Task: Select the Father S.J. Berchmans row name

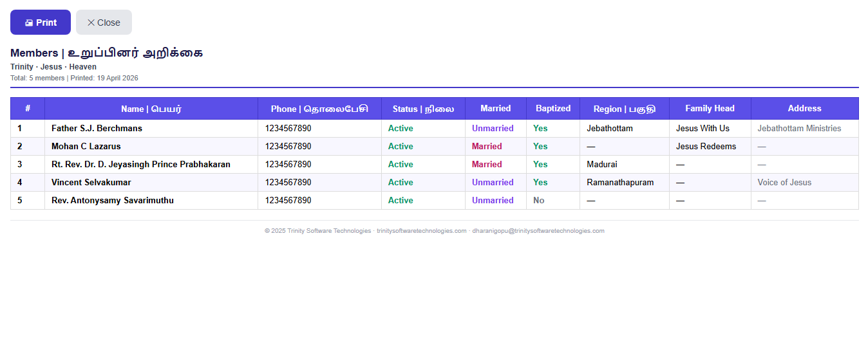Action: tap(97, 129)
